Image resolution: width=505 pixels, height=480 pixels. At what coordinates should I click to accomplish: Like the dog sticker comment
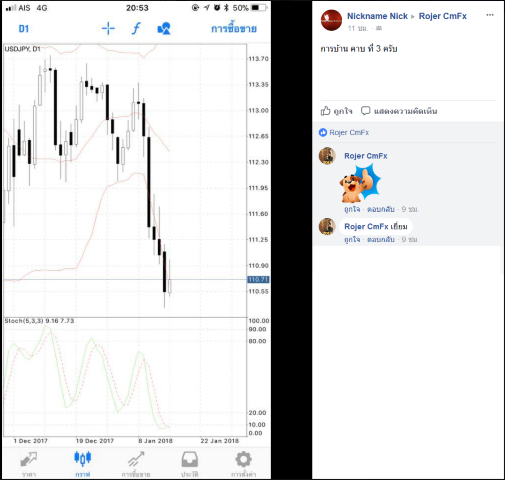[x=352, y=209]
